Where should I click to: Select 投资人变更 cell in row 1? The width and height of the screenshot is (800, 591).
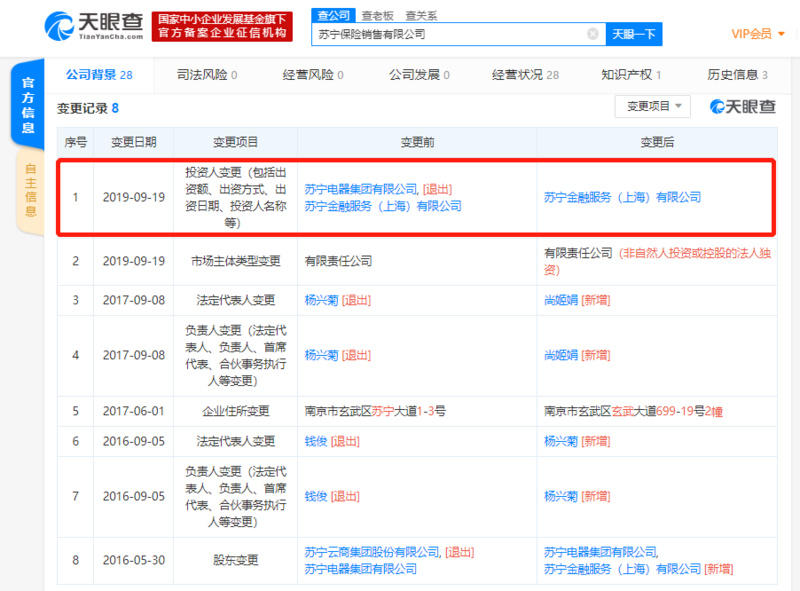pyautogui.click(x=236, y=198)
